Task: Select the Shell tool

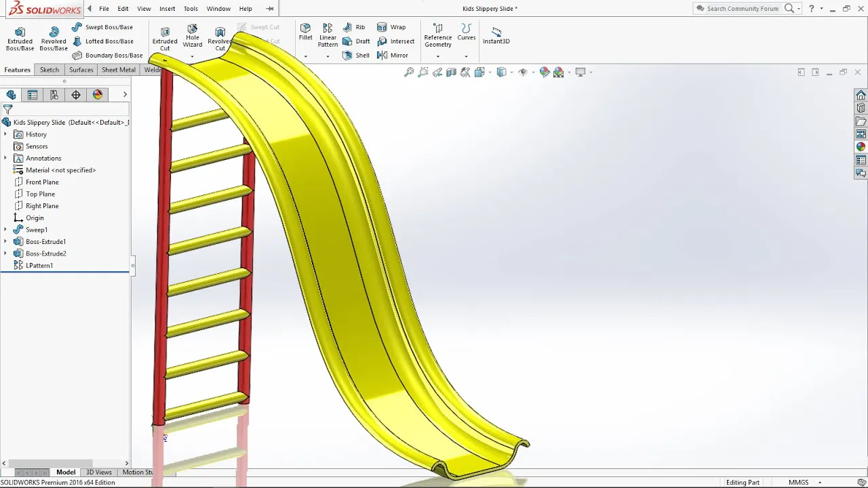Action: coord(356,56)
